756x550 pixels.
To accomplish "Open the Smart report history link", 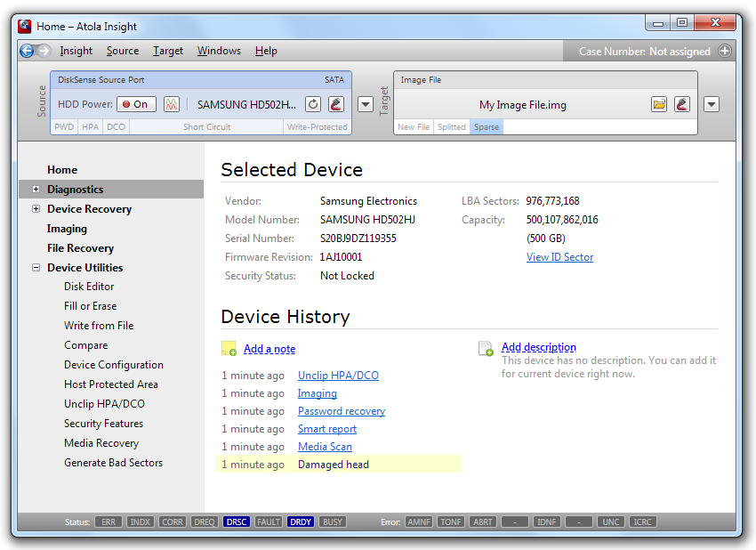I will (327, 429).
